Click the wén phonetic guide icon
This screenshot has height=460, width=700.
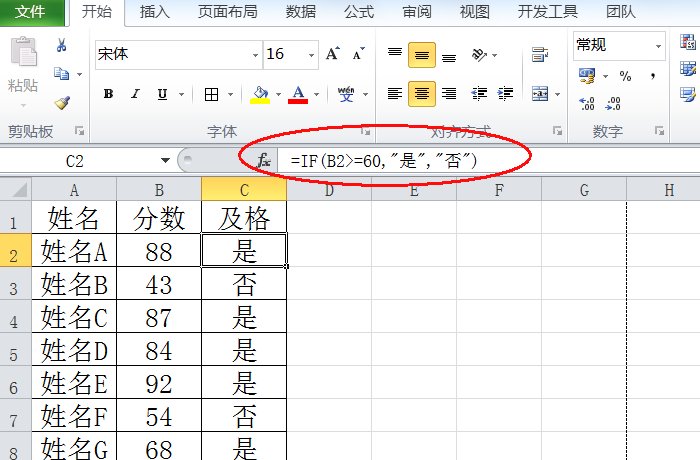pyautogui.click(x=346, y=94)
